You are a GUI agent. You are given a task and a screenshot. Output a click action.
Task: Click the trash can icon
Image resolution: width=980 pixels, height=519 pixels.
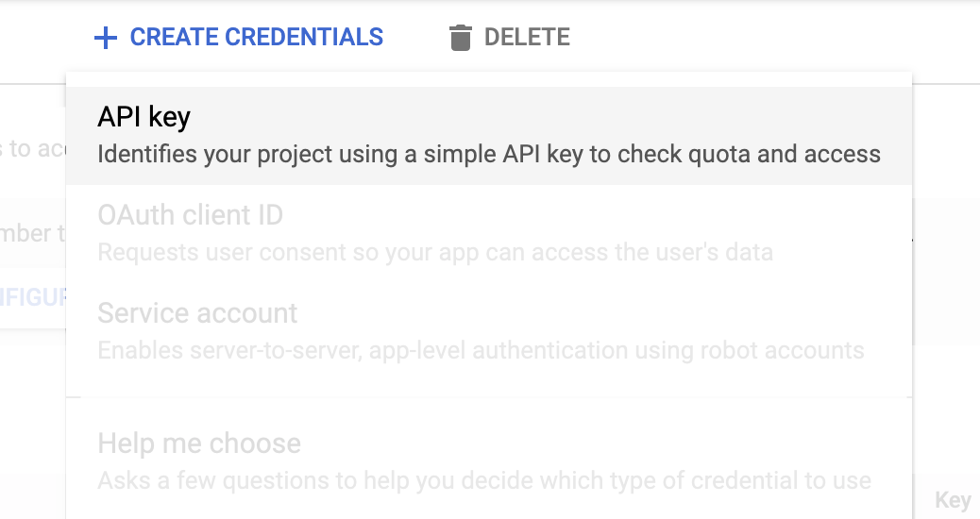(461, 38)
